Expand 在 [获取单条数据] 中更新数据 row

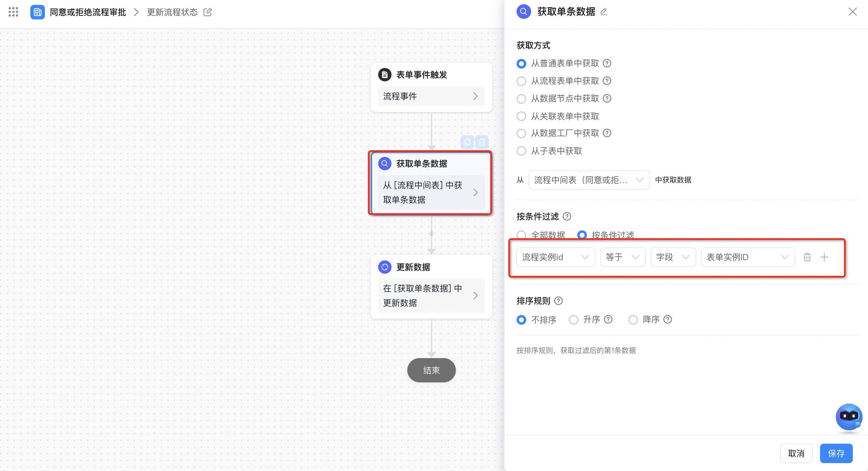431,296
